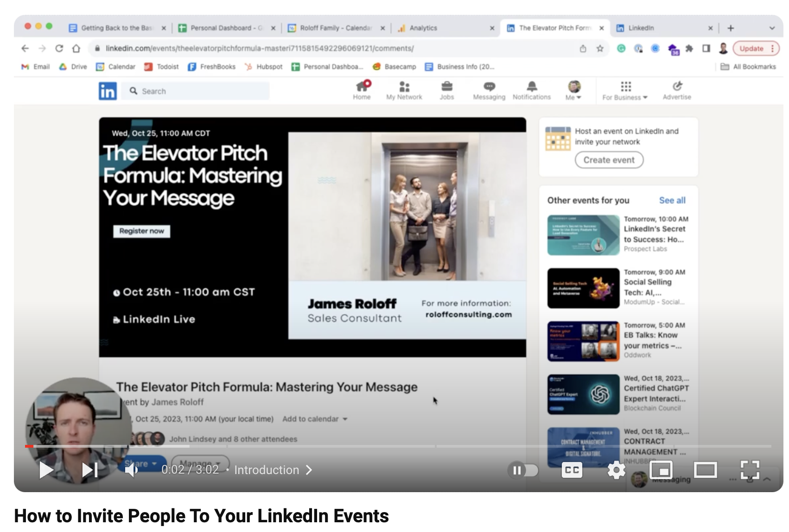Open the Business Info bookmark
789x532 pixels.
[460, 67]
